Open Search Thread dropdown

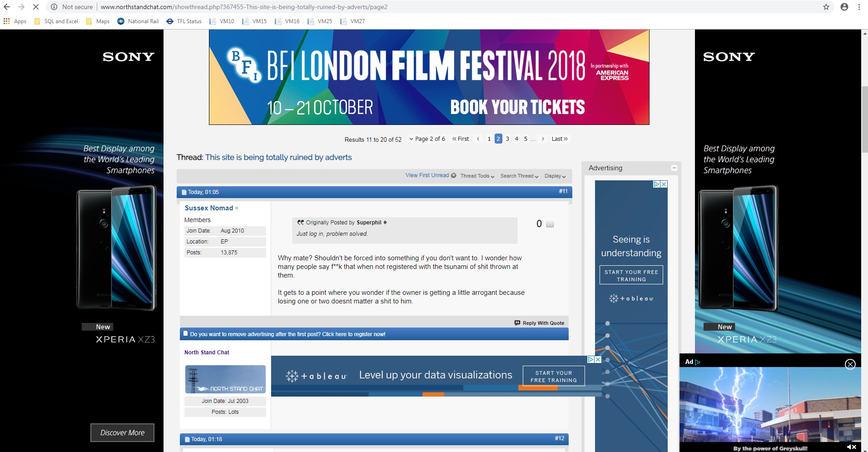pos(519,176)
